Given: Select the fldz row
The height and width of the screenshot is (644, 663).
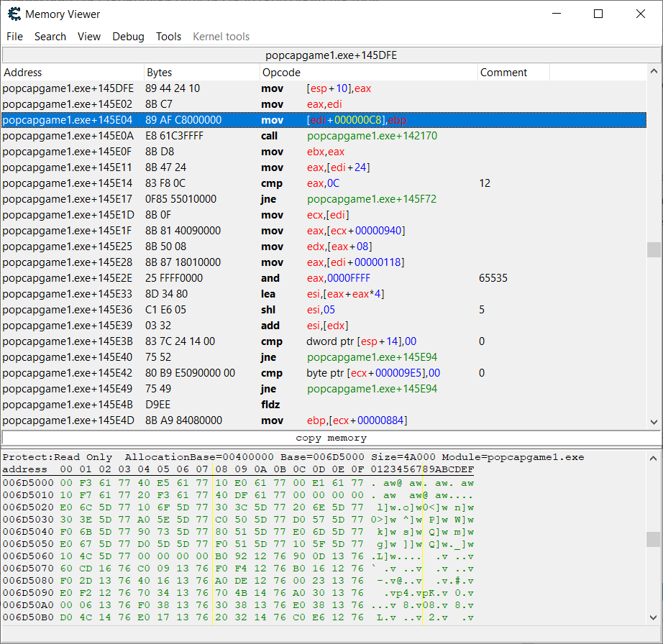Looking at the screenshot, I should [x=324, y=405].
